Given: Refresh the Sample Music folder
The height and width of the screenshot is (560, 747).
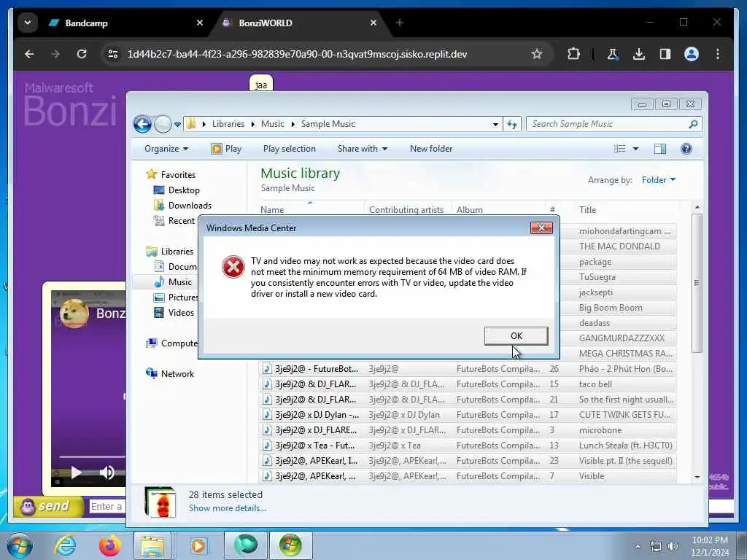Looking at the screenshot, I should point(512,124).
